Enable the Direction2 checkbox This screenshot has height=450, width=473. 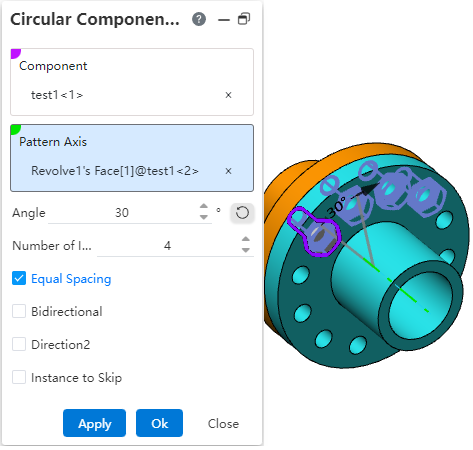pyautogui.click(x=19, y=344)
